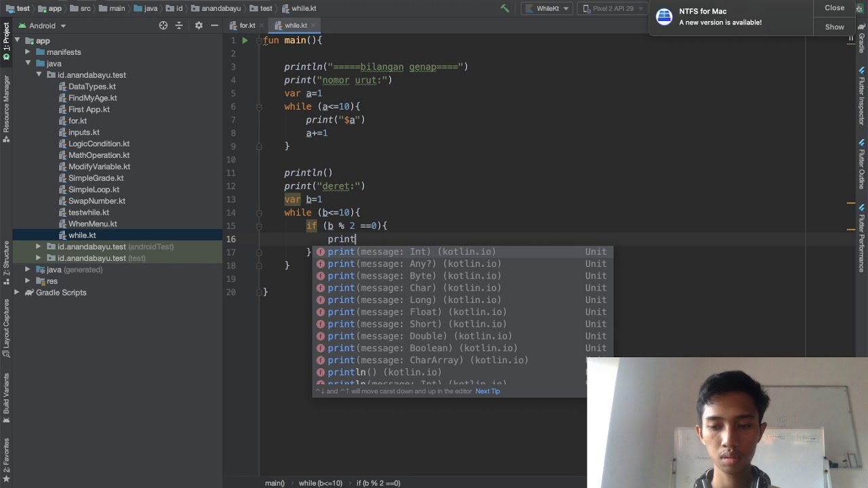Click the green run arrow beside main

(245, 41)
